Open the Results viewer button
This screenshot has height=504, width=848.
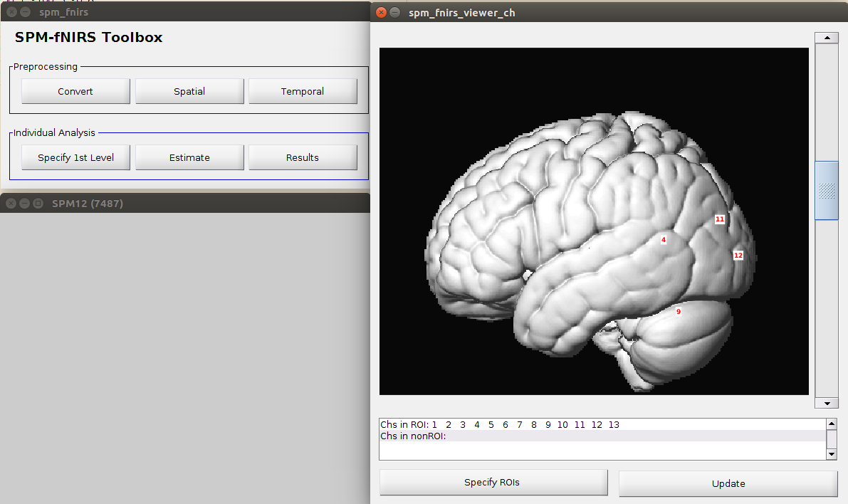coord(303,157)
